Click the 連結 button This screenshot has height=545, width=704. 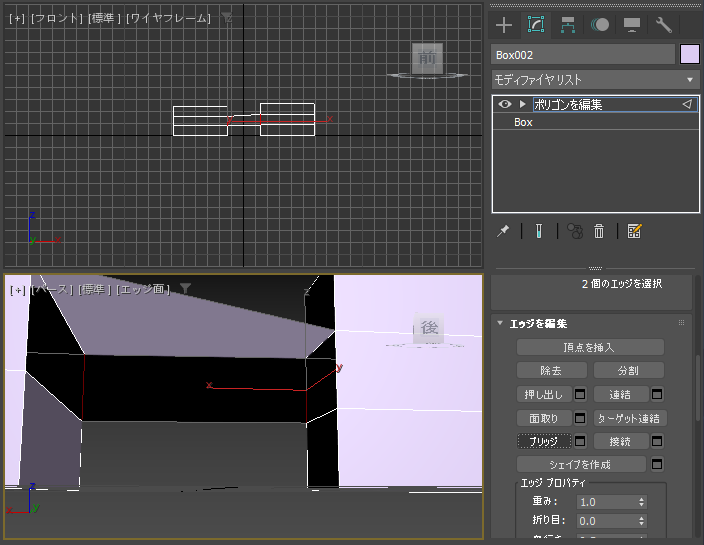point(621,395)
